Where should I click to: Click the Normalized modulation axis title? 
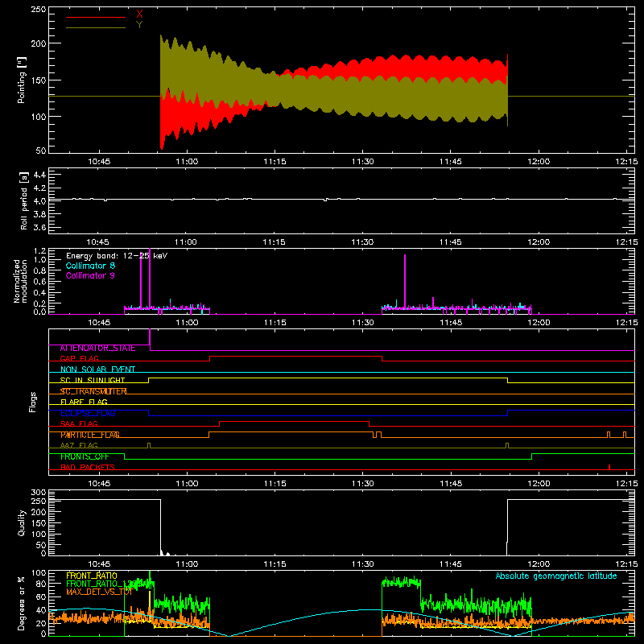click(x=20, y=281)
